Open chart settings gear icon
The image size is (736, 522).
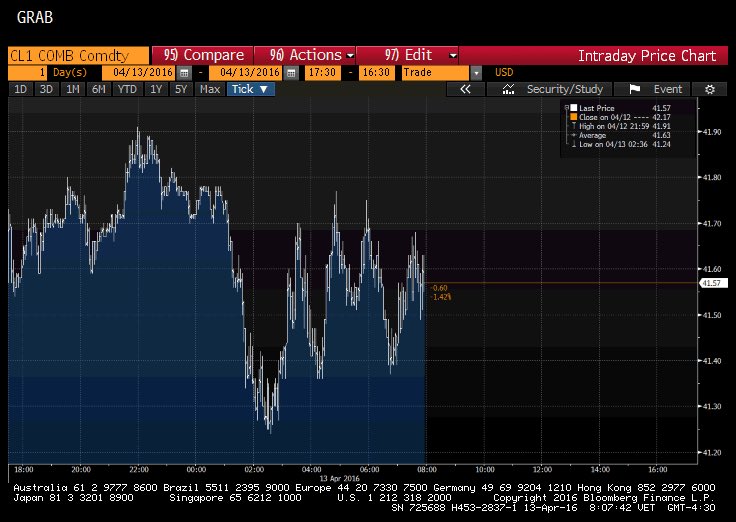point(709,89)
